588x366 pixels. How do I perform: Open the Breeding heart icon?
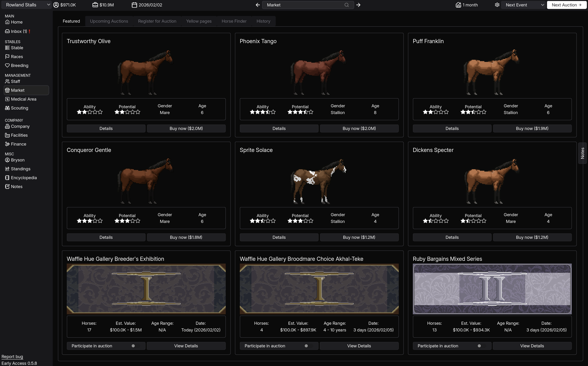[x=7, y=65]
